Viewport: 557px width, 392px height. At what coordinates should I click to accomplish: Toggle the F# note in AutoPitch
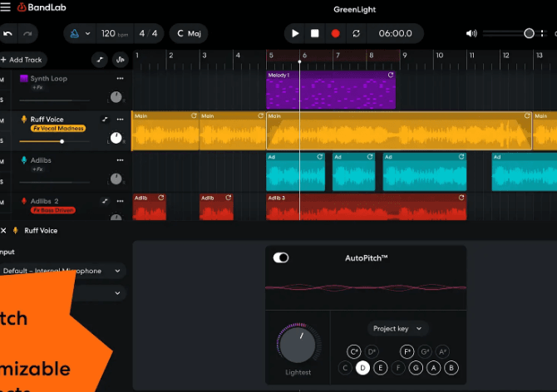coord(407,351)
